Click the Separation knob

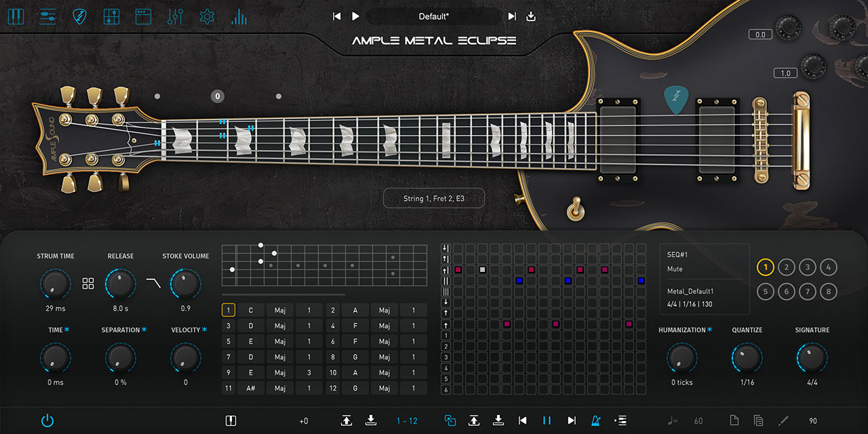coord(120,357)
